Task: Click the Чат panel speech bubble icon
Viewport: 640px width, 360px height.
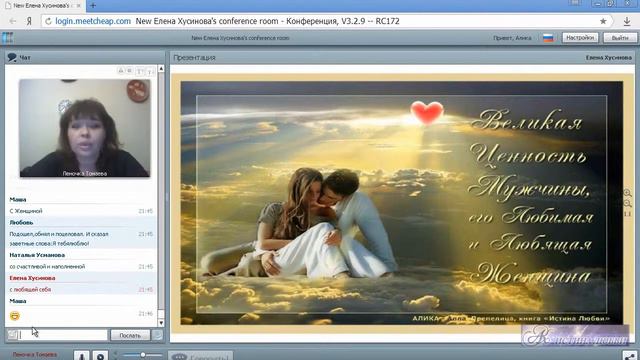Action: 12,58
